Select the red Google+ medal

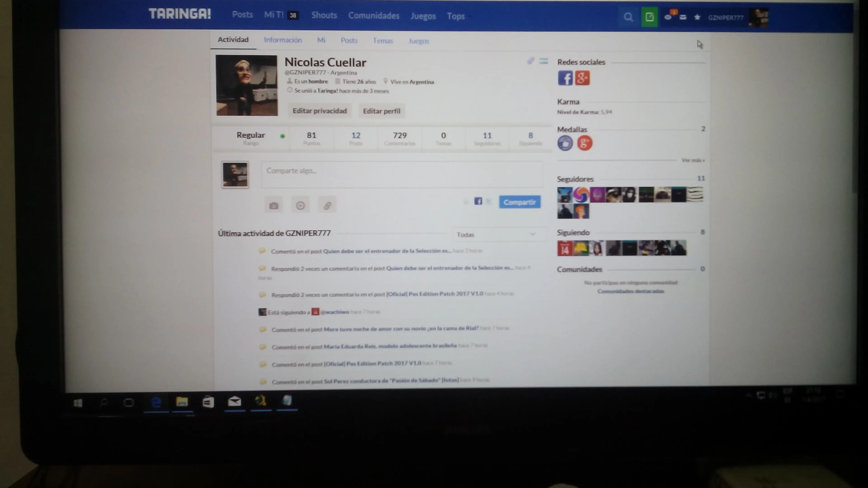(x=585, y=143)
